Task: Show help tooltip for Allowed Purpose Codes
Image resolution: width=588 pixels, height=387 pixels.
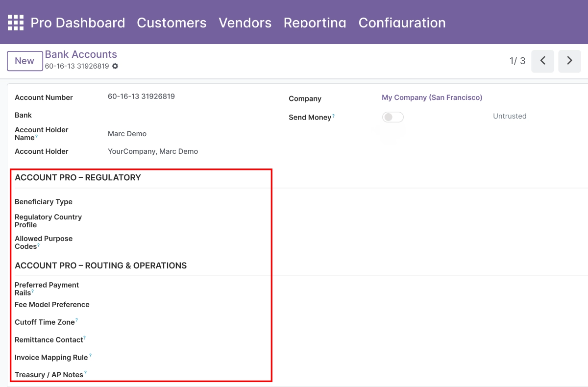Action: click(39, 245)
